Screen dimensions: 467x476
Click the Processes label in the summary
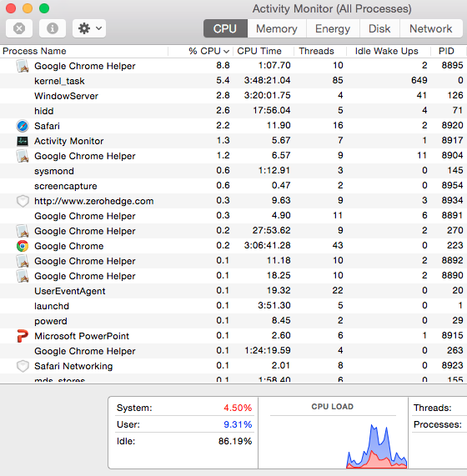438,424
